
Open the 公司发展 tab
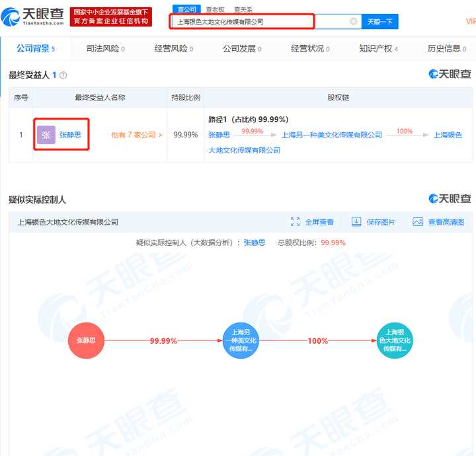click(242, 48)
